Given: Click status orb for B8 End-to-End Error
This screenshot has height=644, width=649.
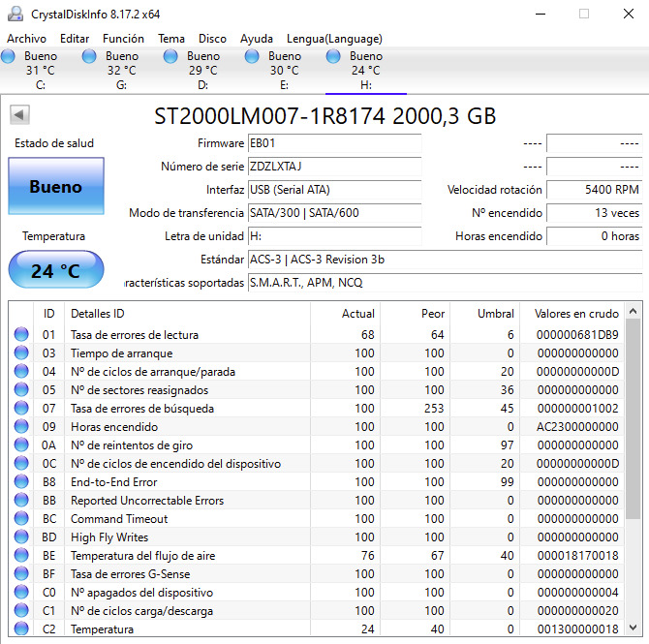Looking at the screenshot, I should tap(21, 481).
